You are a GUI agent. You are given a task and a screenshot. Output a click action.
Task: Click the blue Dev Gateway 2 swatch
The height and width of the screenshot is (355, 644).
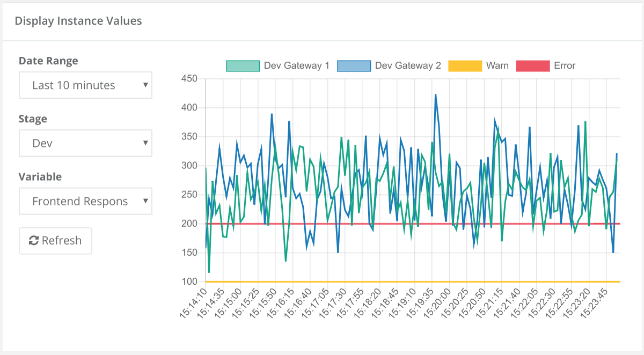tap(354, 66)
